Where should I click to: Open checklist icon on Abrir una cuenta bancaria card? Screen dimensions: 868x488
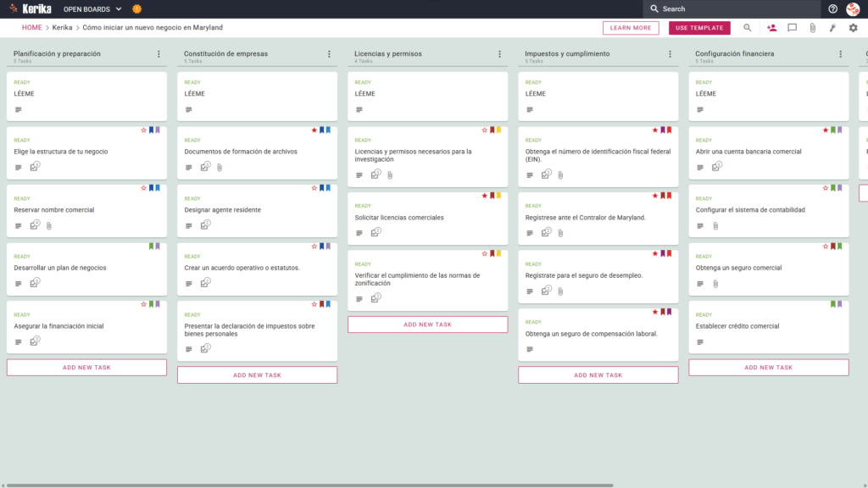[717, 167]
